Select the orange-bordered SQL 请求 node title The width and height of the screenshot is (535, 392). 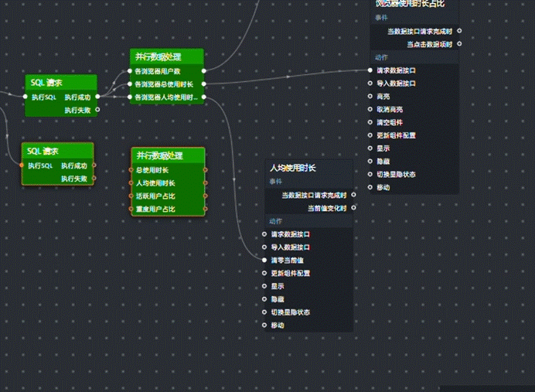(x=43, y=151)
